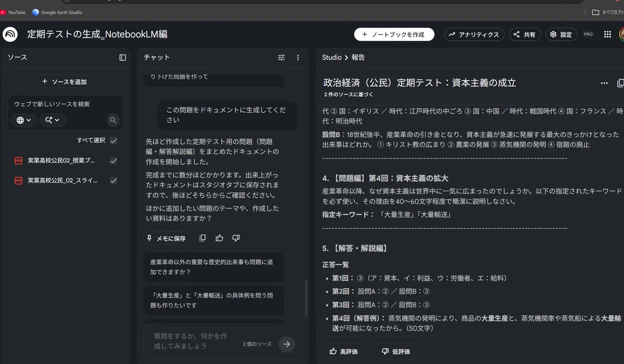
Task: Uncheck 実業高校公民02_スライ source checkbox
Action: (x=113, y=180)
